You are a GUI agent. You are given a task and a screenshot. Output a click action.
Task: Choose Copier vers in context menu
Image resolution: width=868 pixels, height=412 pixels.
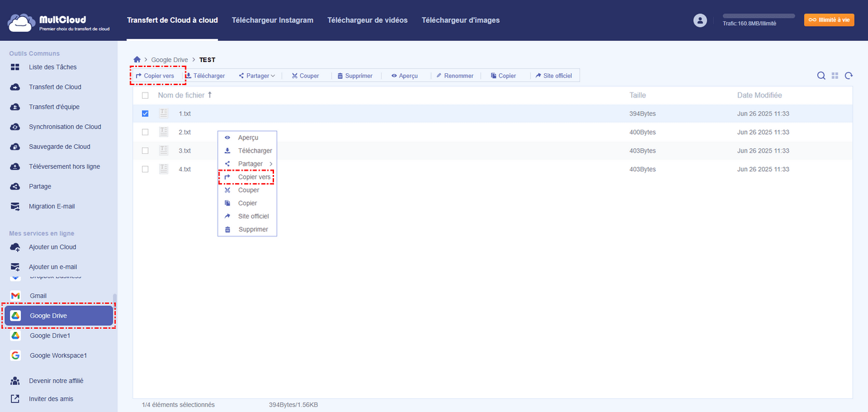254,177
